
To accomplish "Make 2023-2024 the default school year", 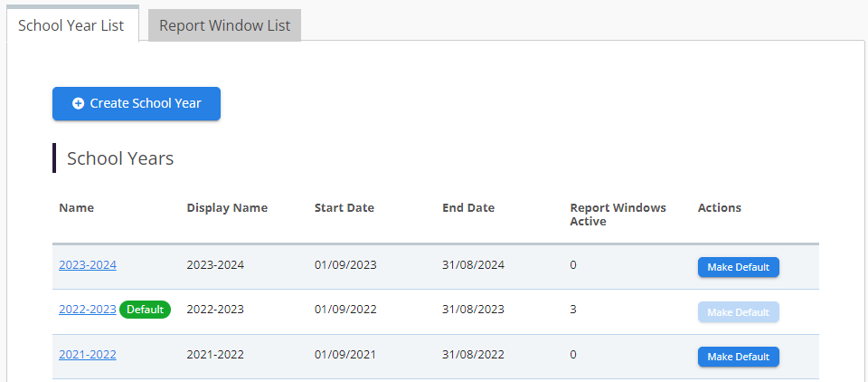I will pyautogui.click(x=738, y=267).
